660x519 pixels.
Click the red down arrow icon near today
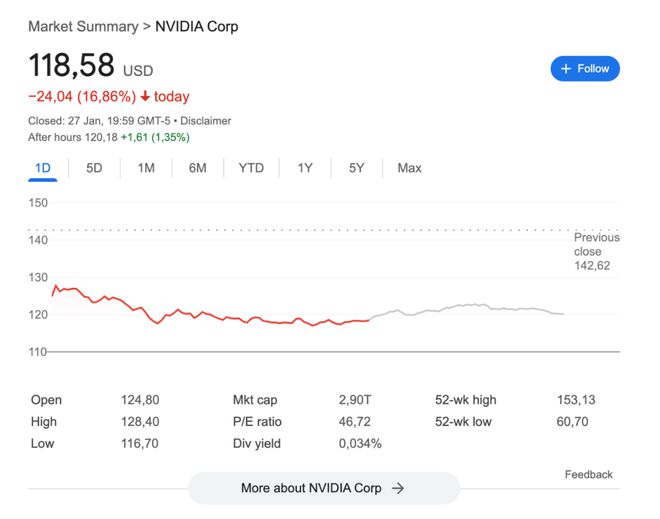pyautogui.click(x=145, y=97)
